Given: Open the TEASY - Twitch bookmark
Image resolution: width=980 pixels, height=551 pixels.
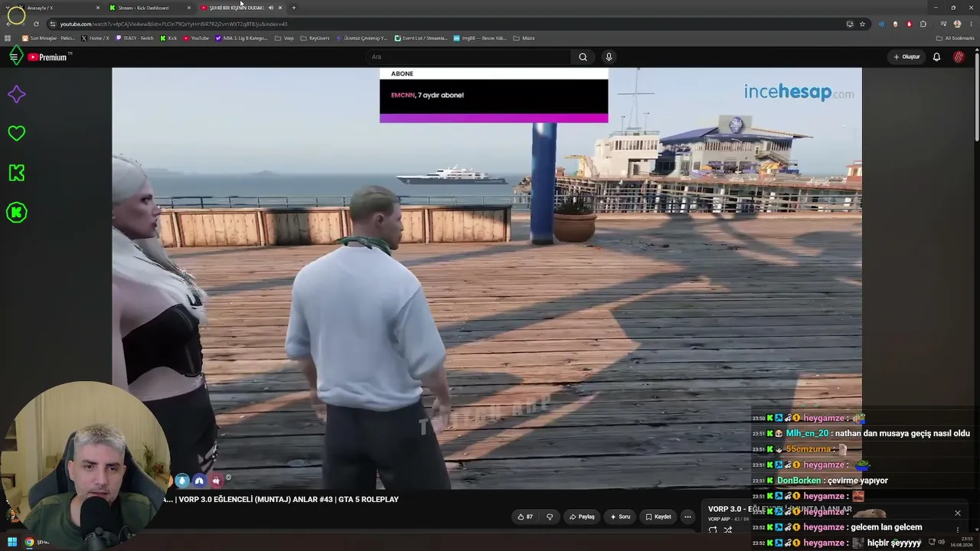Looking at the screenshot, I should (135, 38).
